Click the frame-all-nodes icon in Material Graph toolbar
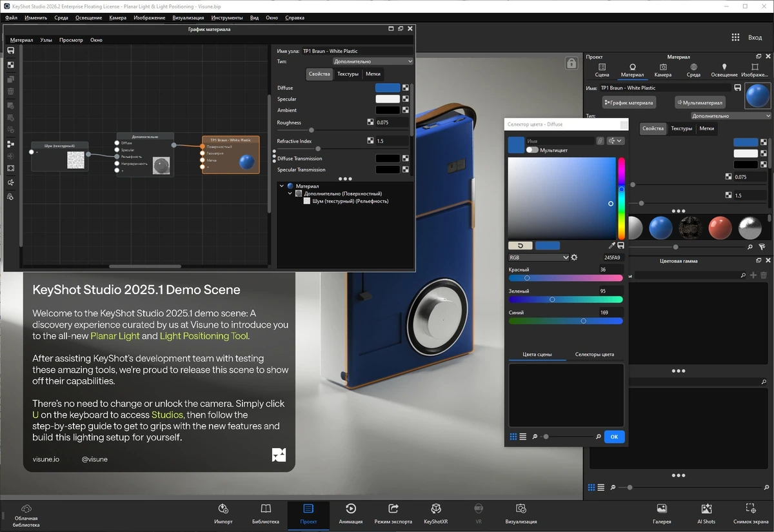The image size is (774, 532). [x=11, y=168]
